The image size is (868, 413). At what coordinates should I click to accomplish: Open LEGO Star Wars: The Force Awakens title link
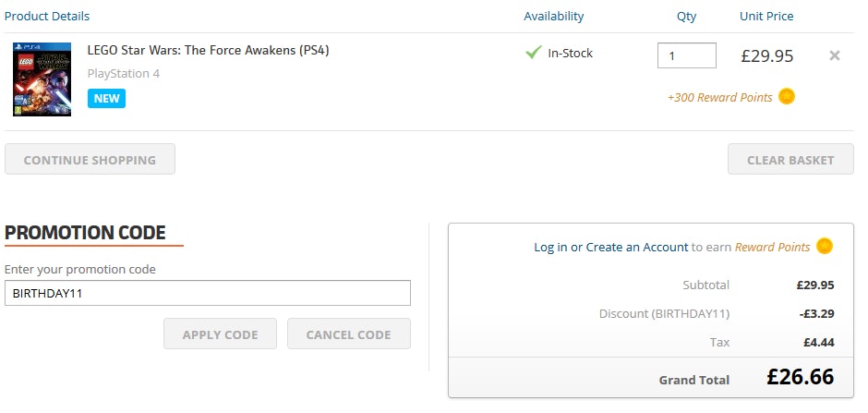tap(208, 50)
